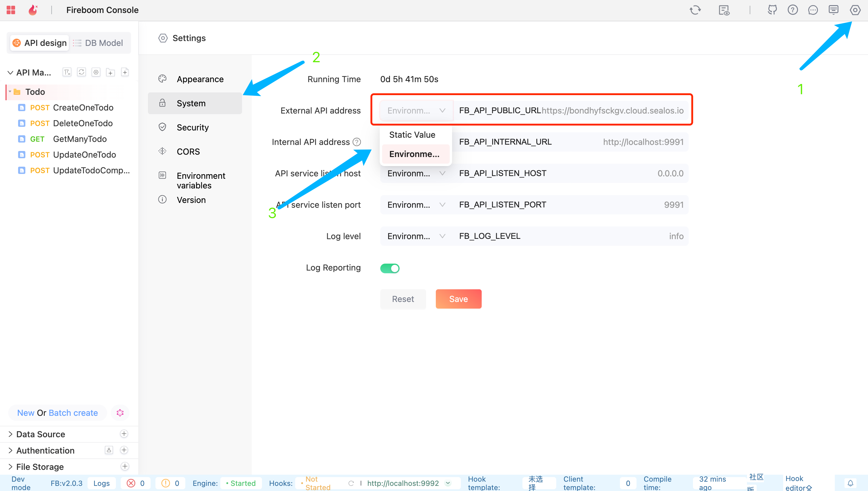
Task: Open Version settings tab
Action: click(x=195, y=200)
